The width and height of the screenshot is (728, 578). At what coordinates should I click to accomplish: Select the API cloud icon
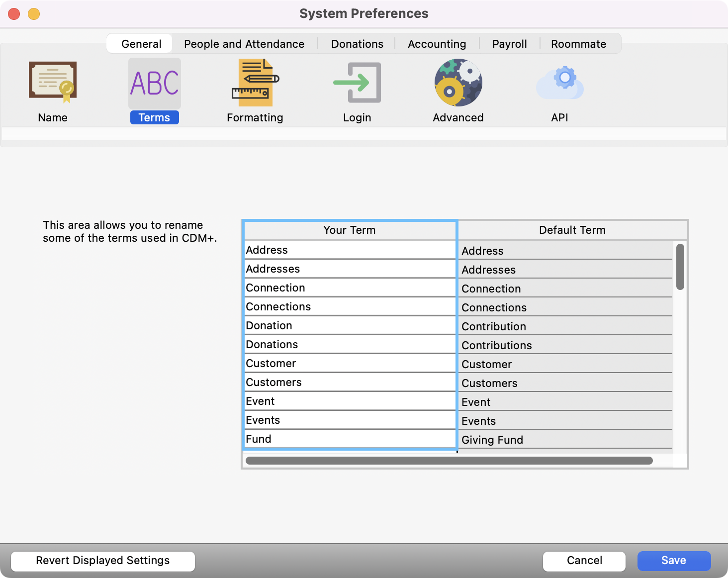559,83
